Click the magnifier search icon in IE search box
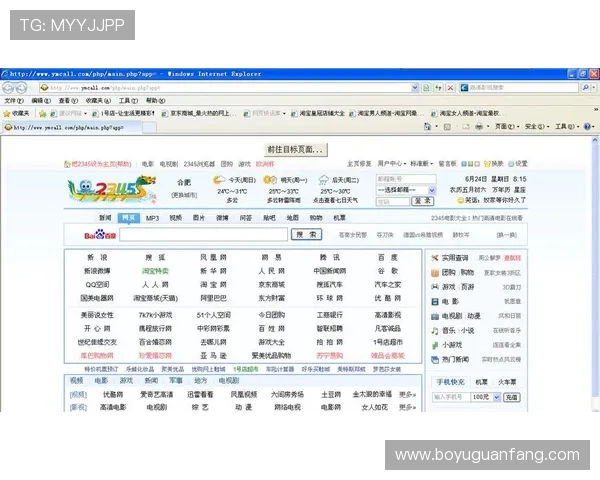 (585, 88)
